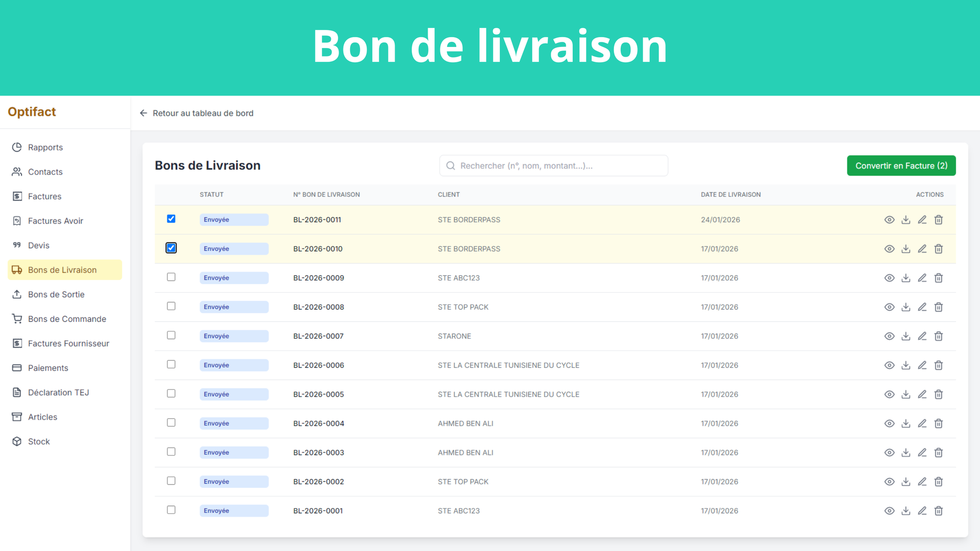Open Stock from sidebar menu

click(39, 441)
